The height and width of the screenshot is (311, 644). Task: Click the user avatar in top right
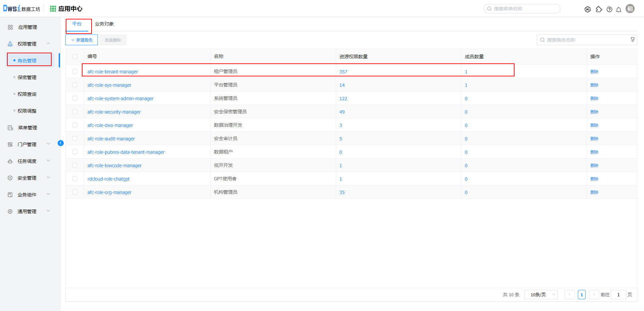tap(630, 9)
